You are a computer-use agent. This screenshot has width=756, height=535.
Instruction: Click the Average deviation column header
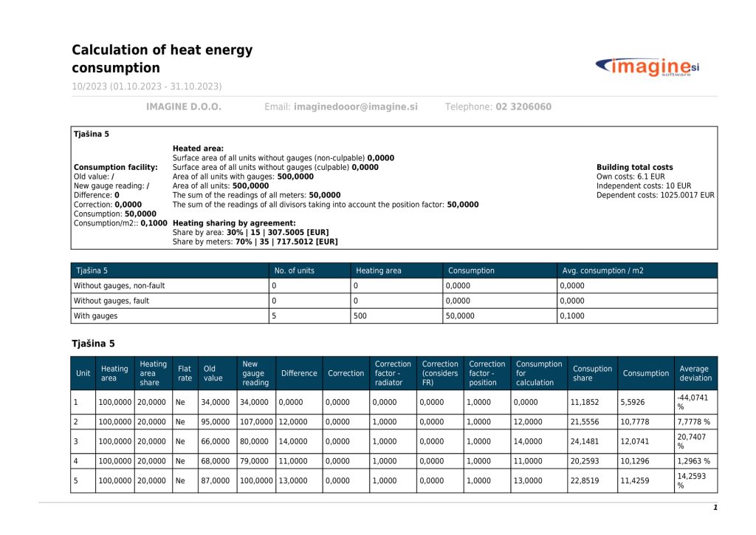695,373
